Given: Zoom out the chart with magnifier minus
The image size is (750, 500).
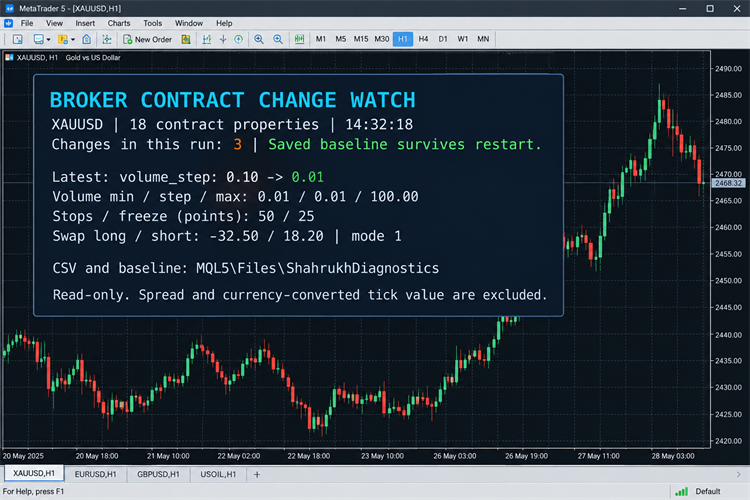Looking at the screenshot, I should 278,39.
